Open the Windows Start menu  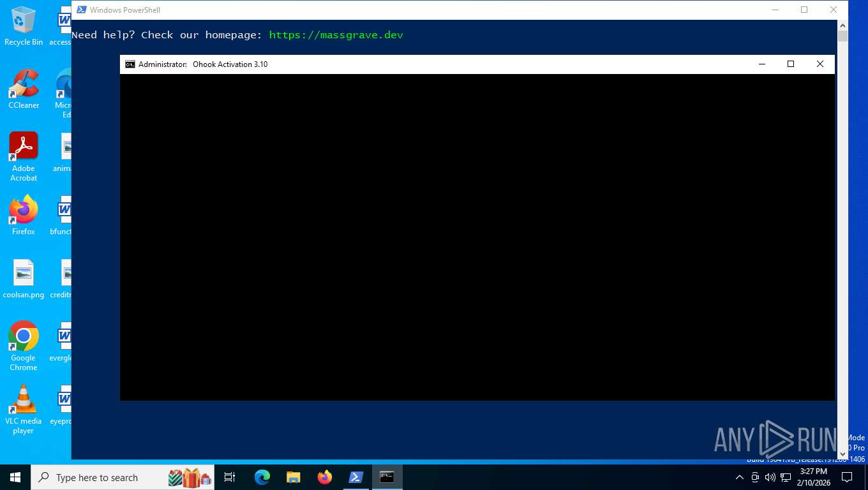coord(15,477)
